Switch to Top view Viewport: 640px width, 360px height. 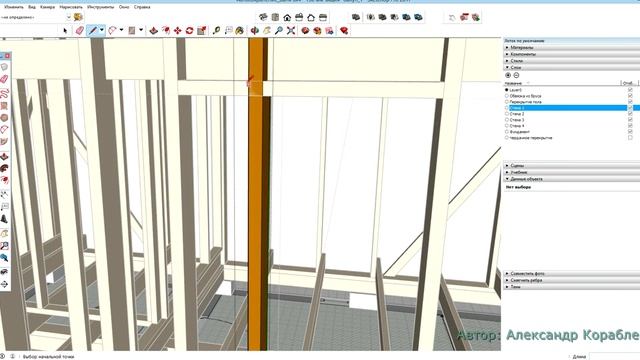(275, 17)
